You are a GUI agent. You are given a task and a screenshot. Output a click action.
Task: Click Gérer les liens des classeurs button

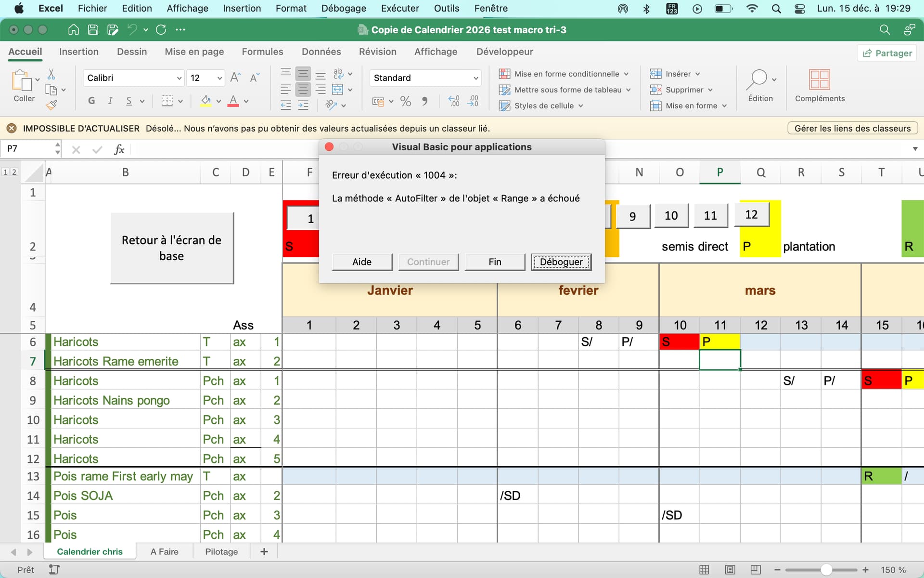tap(852, 128)
